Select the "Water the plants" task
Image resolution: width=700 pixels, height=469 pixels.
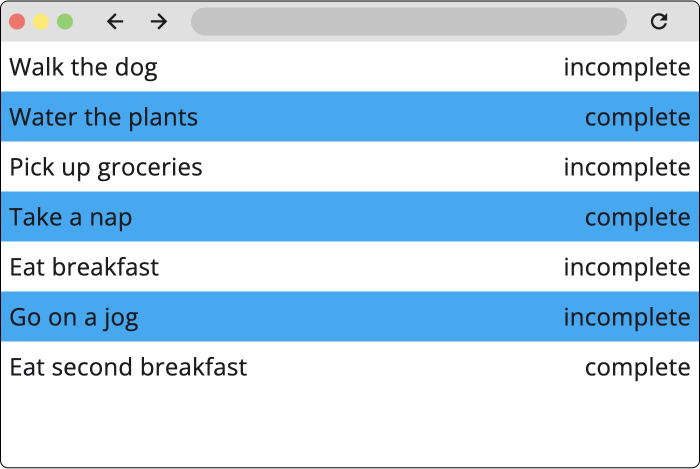104,117
